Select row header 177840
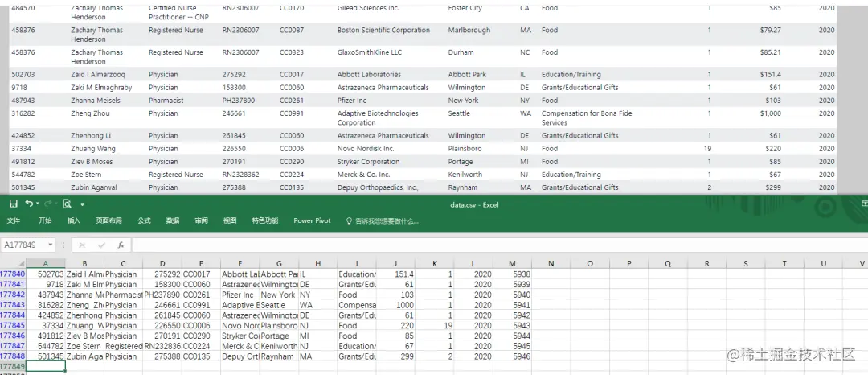 click(13, 274)
